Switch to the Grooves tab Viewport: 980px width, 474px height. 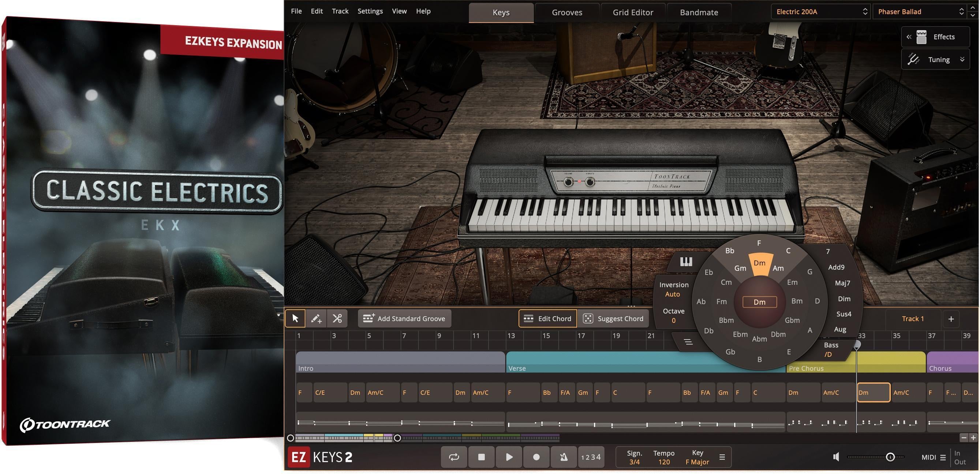566,12
